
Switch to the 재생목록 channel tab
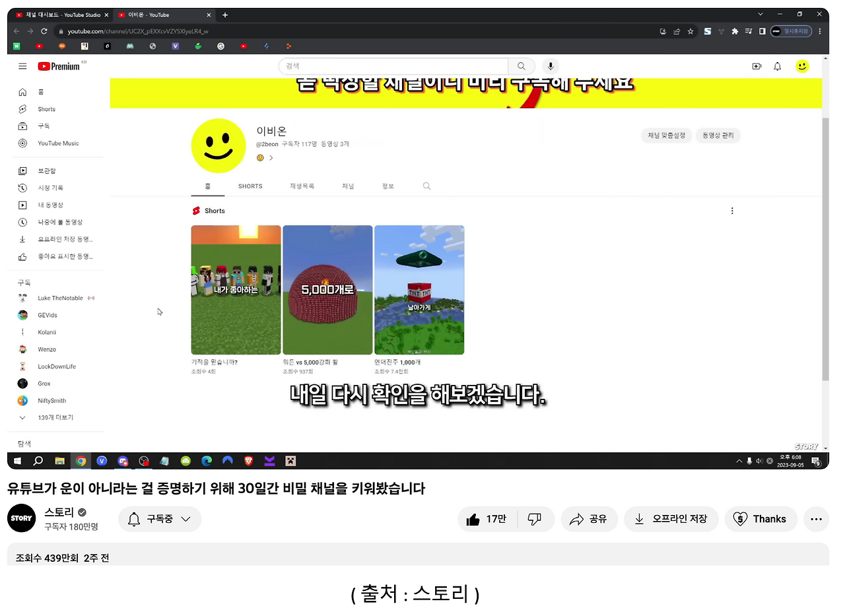coord(302,186)
